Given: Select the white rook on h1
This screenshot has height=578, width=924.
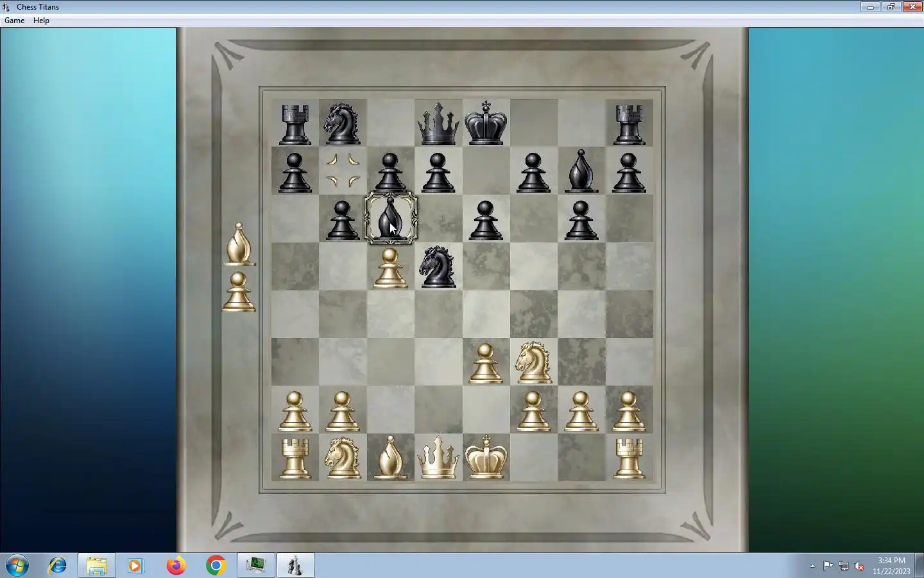Looking at the screenshot, I should coord(629,459).
